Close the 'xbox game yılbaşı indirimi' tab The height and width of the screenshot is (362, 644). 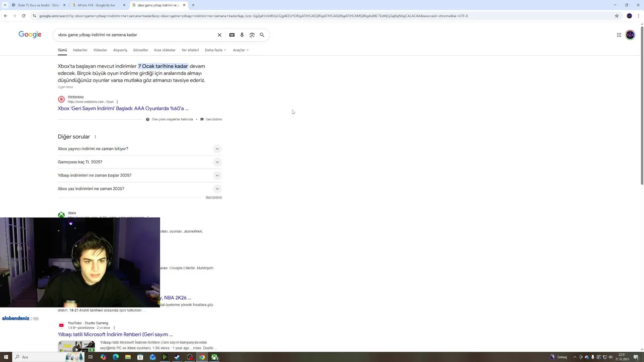point(184,5)
